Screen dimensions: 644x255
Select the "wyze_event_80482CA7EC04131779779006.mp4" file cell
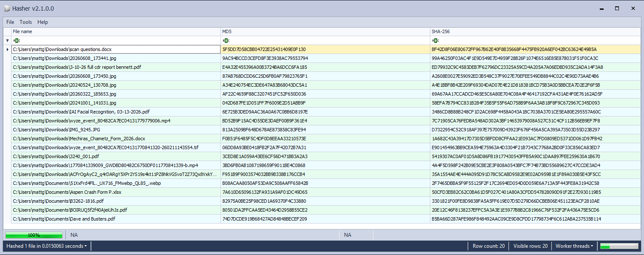[x=116, y=121]
